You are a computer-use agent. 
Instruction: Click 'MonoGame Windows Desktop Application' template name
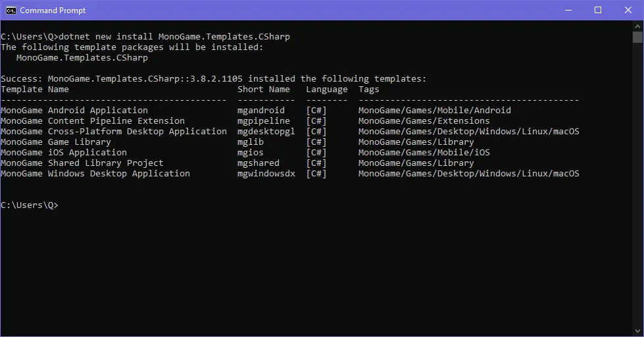tap(95, 173)
